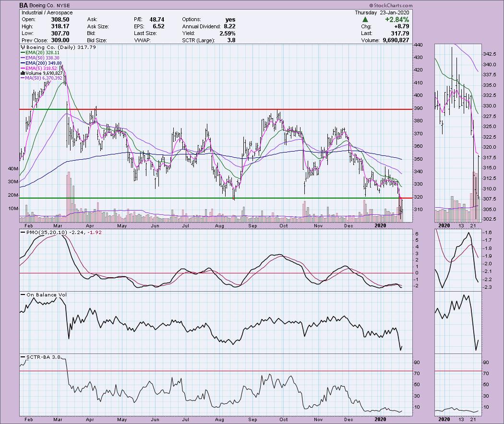Click the BA ticker symbol in the header
The height and width of the screenshot is (424, 504).
pos(23,5)
